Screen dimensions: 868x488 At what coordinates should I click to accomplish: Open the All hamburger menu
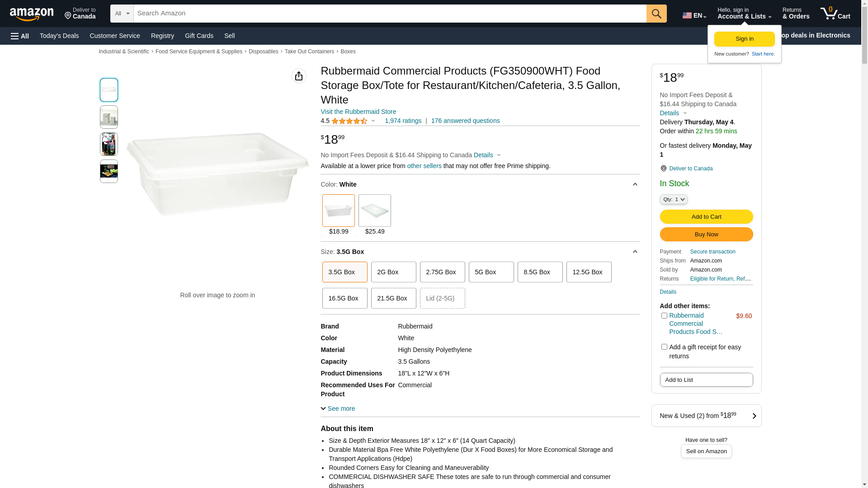coord(20,36)
